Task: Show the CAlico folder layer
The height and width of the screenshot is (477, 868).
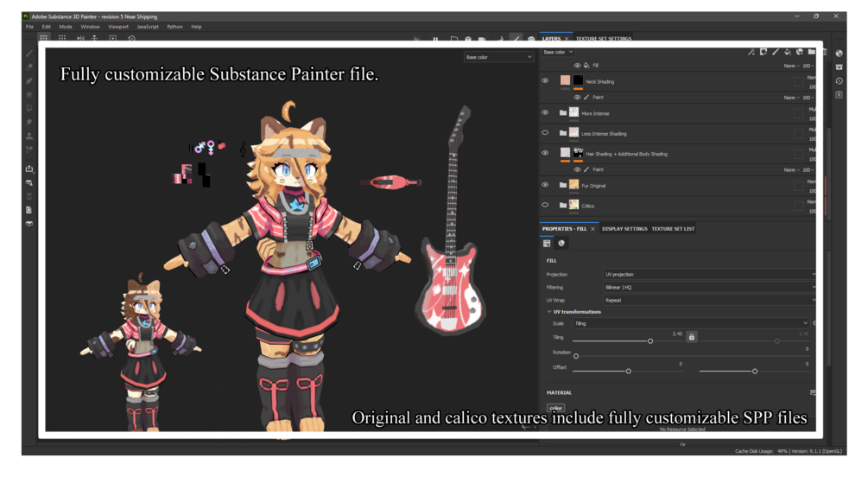Action: pyautogui.click(x=545, y=205)
